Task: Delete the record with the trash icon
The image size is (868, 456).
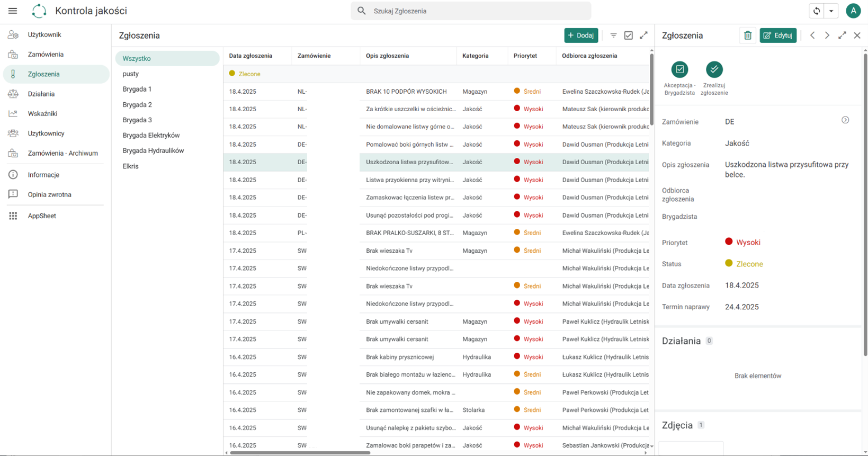Action: (748, 35)
